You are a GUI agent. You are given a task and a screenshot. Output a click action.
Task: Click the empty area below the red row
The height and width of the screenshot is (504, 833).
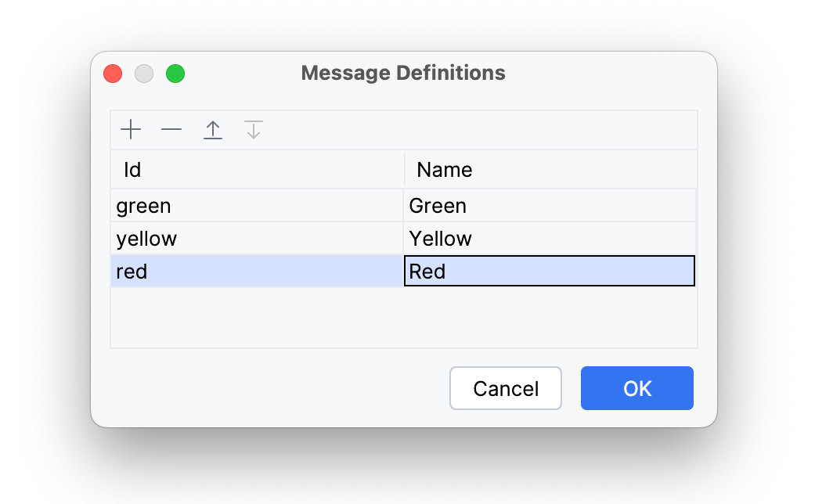[x=403, y=317]
